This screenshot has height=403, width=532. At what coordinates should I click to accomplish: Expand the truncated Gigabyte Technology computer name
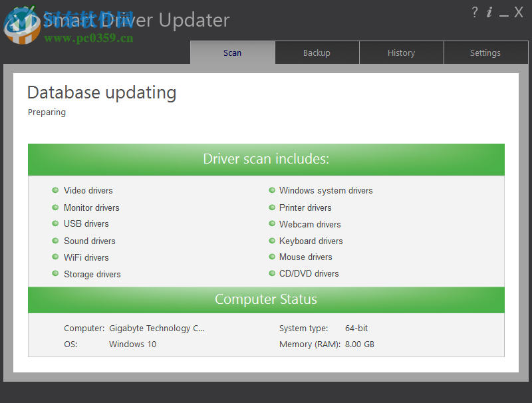[x=157, y=328]
